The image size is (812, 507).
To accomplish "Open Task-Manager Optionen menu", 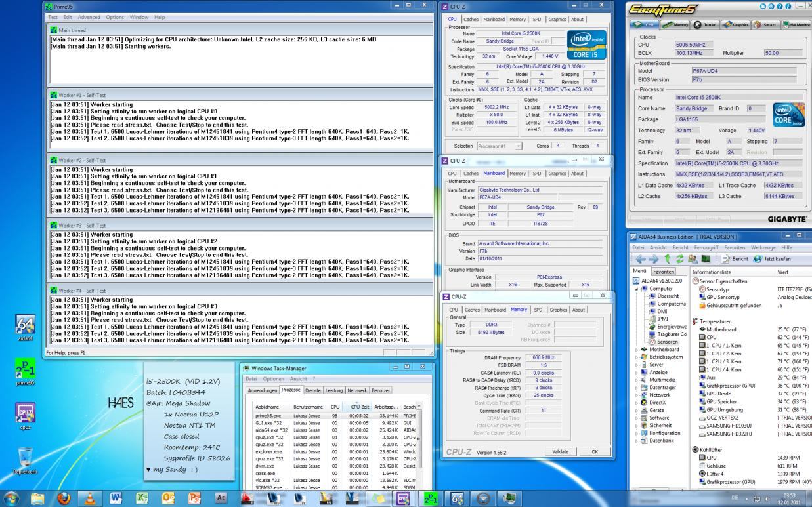I will point(274,379).
